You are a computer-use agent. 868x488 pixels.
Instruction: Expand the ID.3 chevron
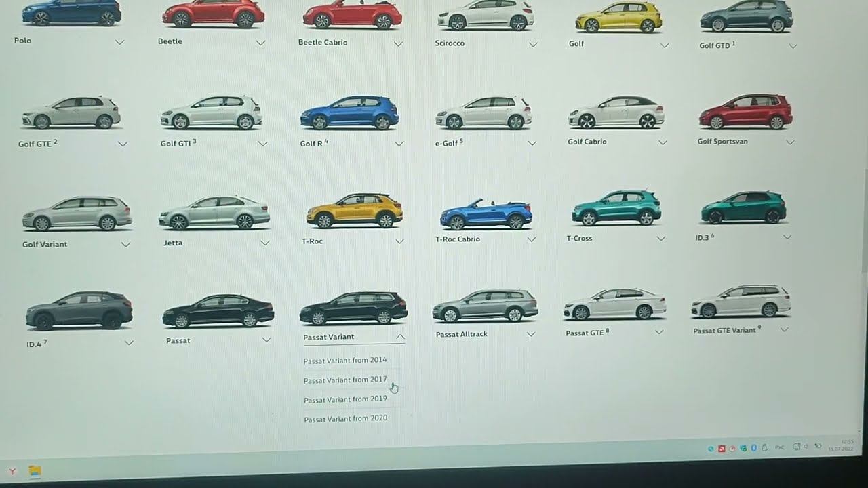pyautogui.click(x=787, y=237)
